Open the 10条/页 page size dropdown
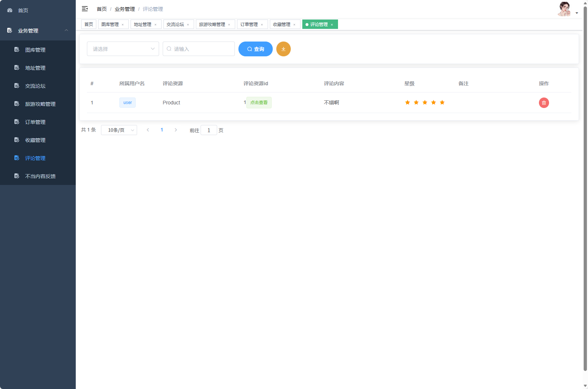588x389 pixels. (119, 130)
